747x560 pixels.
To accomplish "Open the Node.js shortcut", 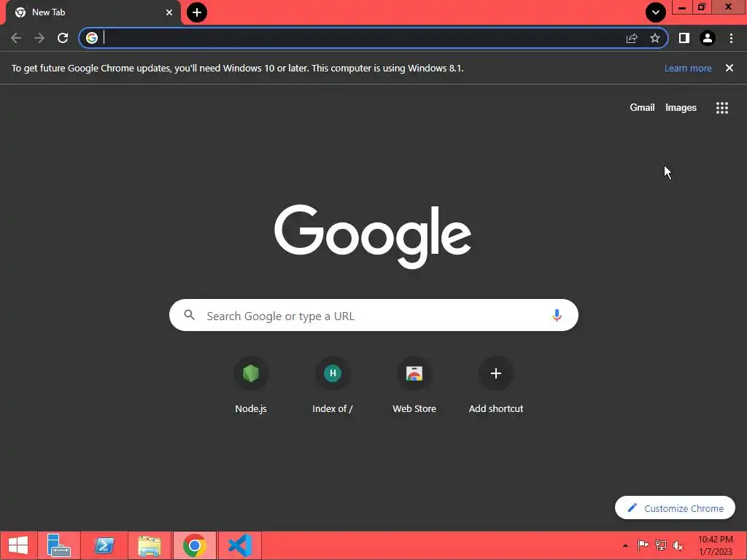I will pyautogui.click(x=251, y=386).
